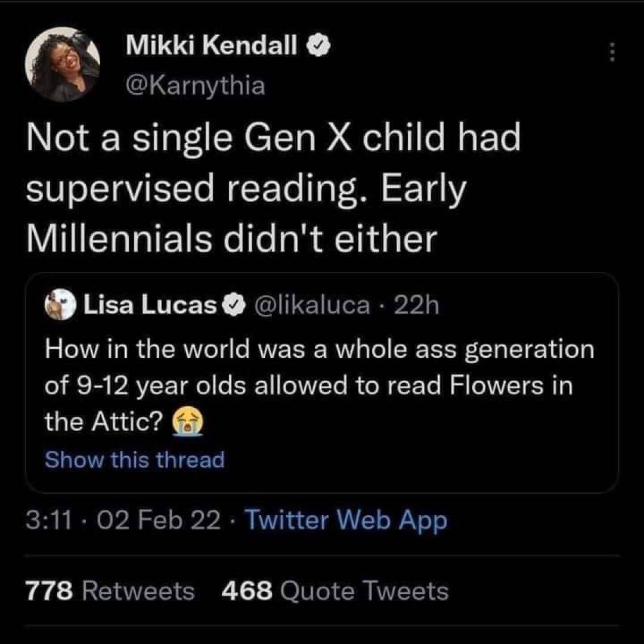644x644 pixels.
Task: Open Lisa Lucas's profile via her name
Action: point(149,306)
